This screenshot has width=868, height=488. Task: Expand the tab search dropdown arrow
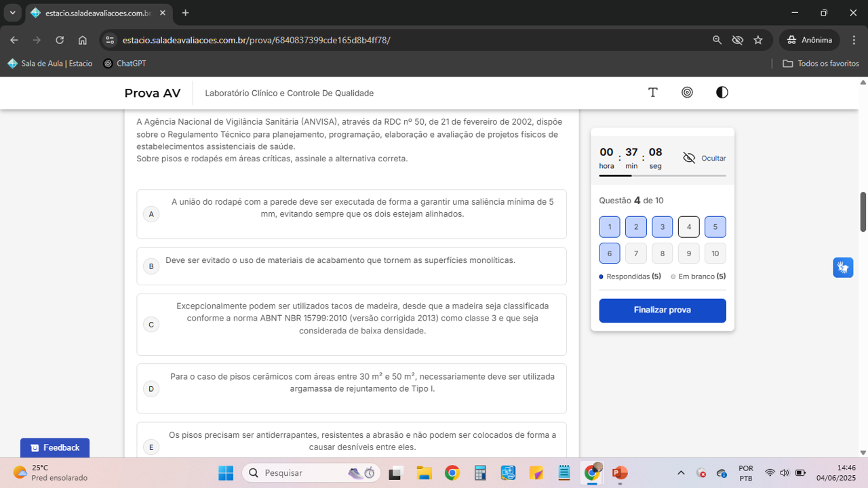[x=12, y=13]
